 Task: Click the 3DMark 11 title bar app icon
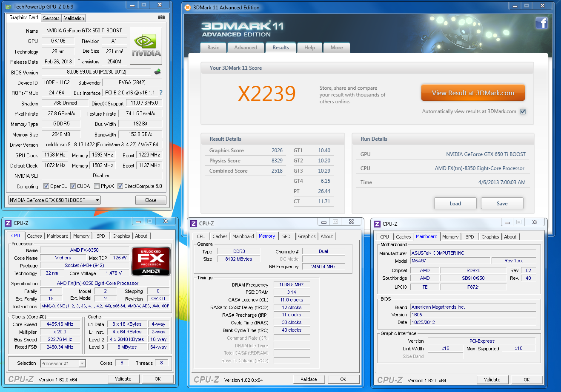188,7
